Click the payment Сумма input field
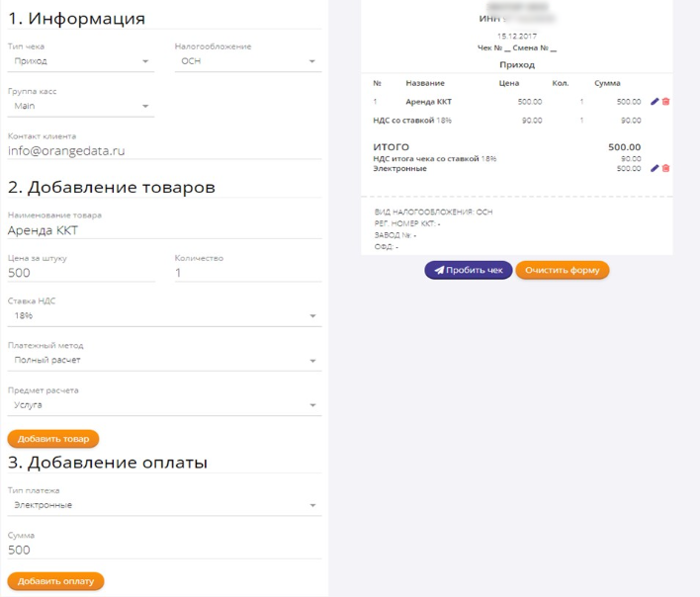 coord(164,550)
